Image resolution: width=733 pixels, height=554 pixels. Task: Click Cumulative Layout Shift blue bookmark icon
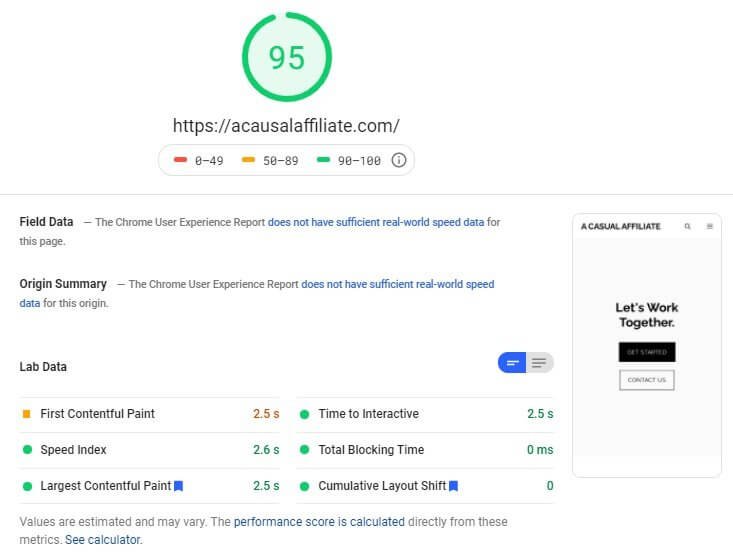point(453,486)
